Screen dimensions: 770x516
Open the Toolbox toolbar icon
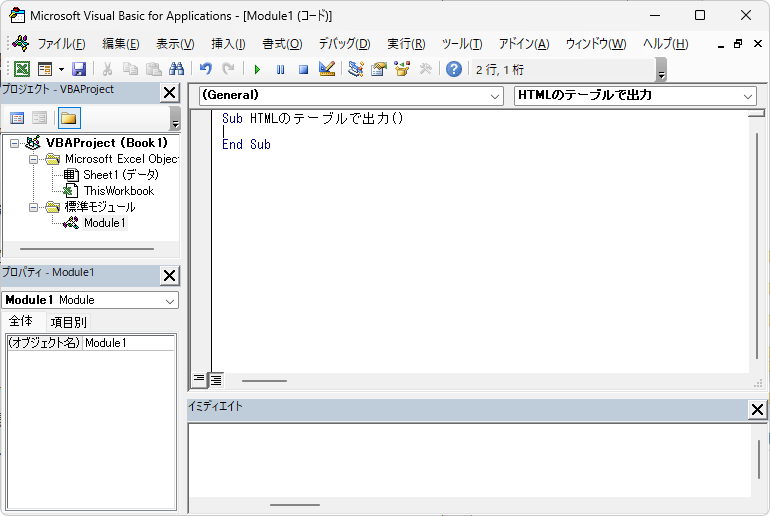425,69
